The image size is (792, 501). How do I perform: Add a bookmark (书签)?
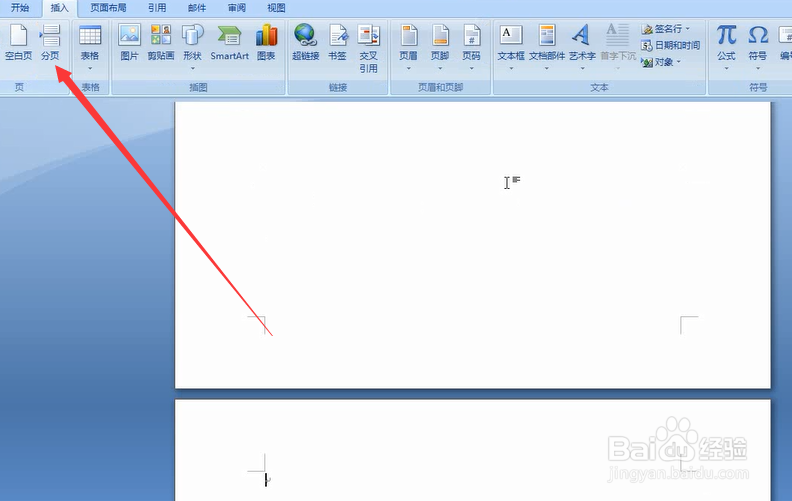337,42
